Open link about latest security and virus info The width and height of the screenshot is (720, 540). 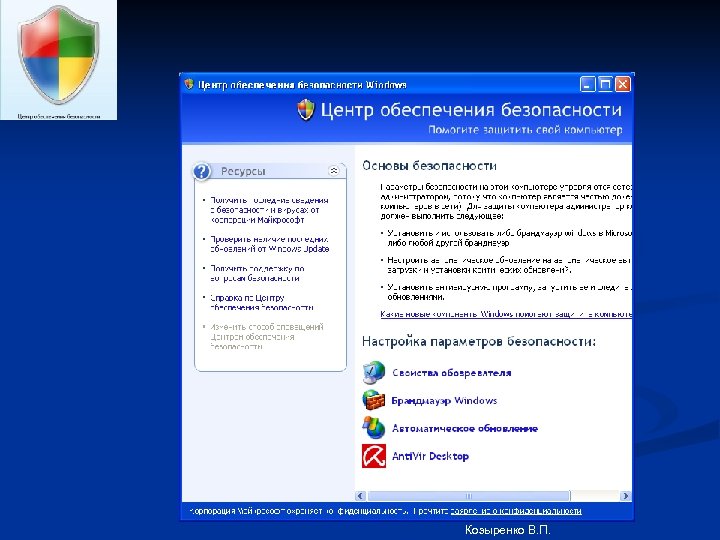point(270,210)
